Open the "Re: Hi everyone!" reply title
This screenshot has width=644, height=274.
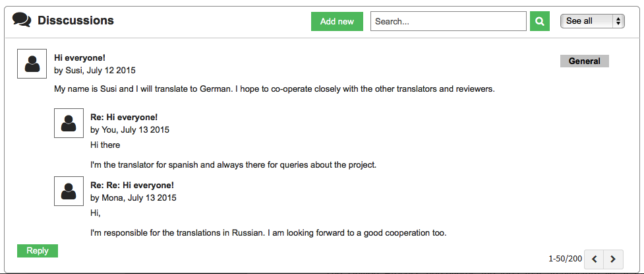pos(124,118)
